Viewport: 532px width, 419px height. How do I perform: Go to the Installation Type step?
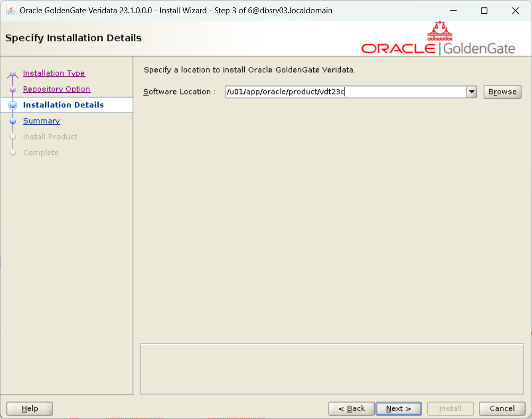(x=54, y=73)
